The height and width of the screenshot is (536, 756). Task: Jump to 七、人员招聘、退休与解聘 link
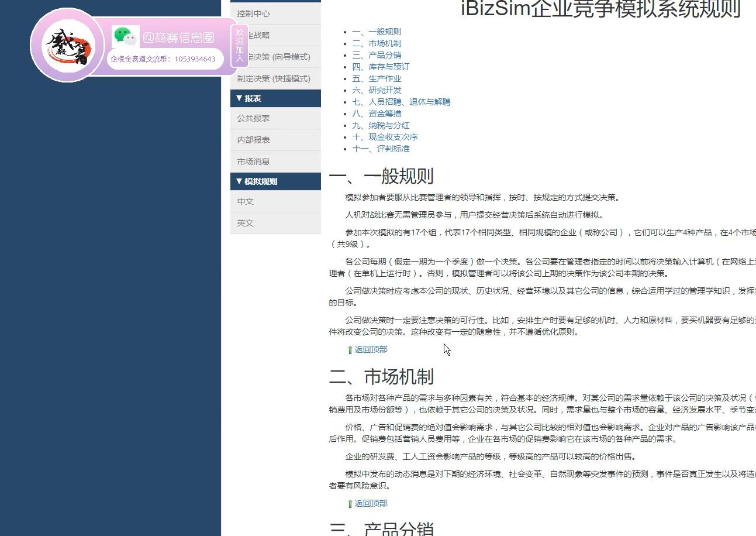point(401,102)
